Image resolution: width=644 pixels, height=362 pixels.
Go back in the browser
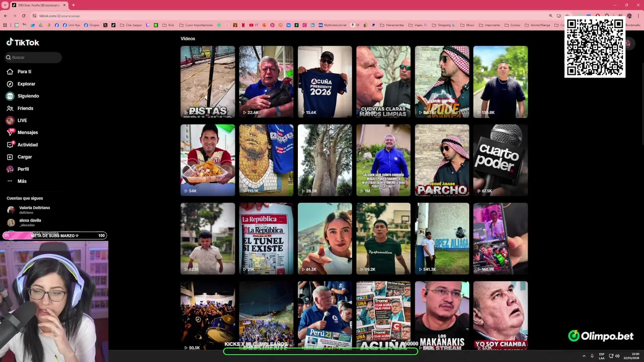click(6, 16)
